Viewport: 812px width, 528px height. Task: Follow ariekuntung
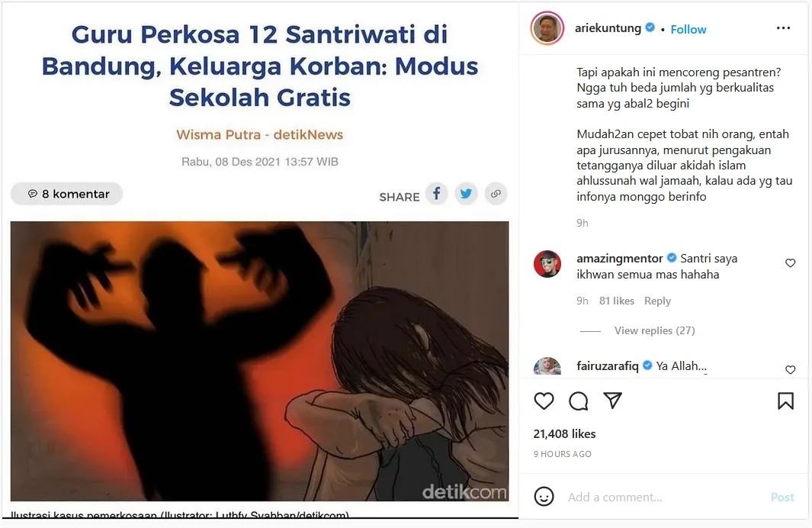[688, 30]
